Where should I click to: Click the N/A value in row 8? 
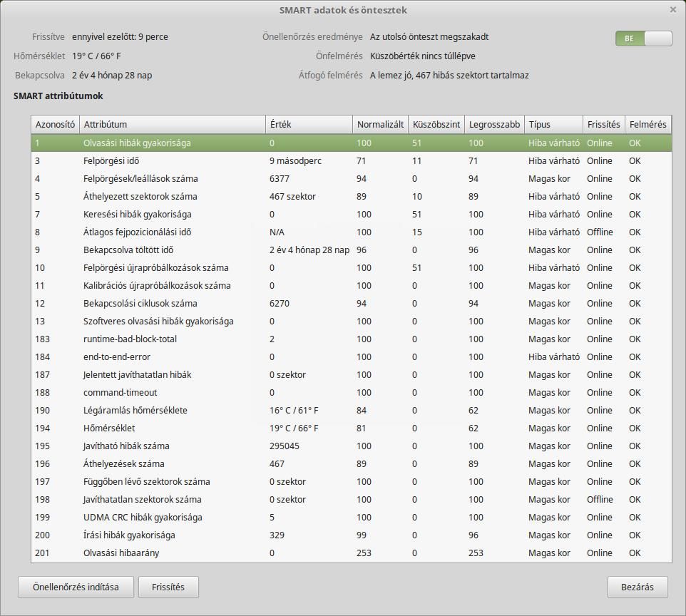click(277, 232)
